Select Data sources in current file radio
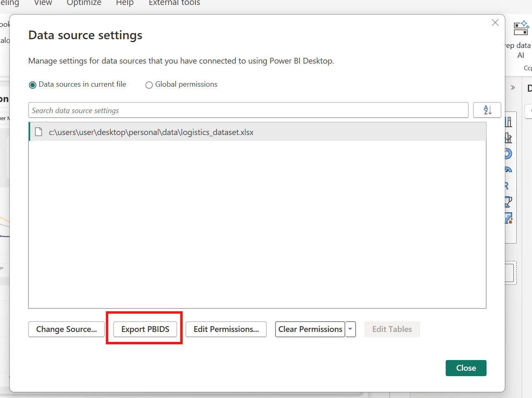 tap(33, 85)
